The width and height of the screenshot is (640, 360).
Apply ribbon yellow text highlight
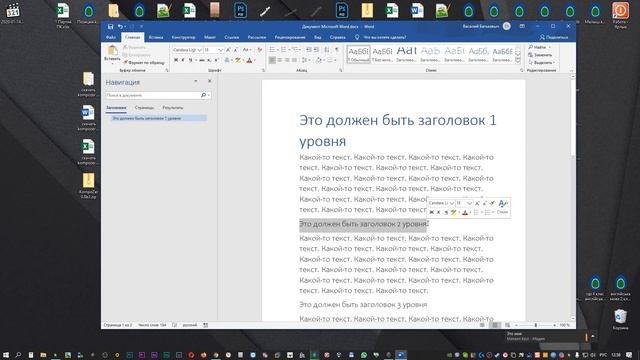(x=238, y=60)
